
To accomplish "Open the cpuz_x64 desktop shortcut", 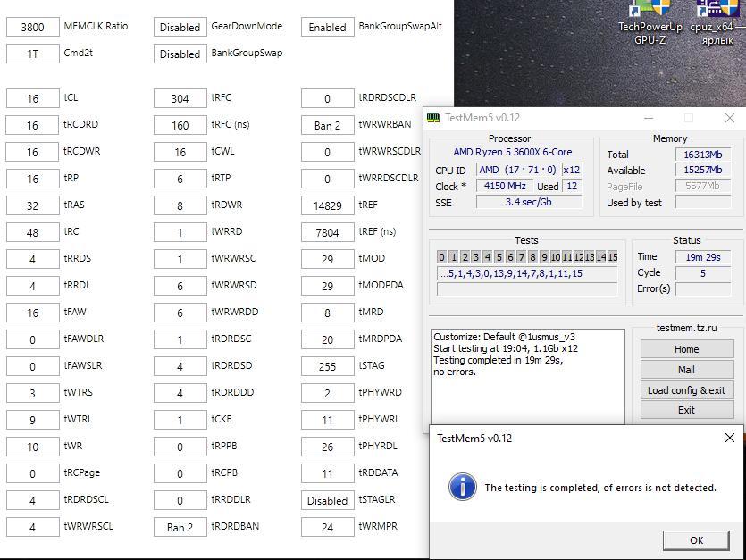I will (x=717, y=23).
